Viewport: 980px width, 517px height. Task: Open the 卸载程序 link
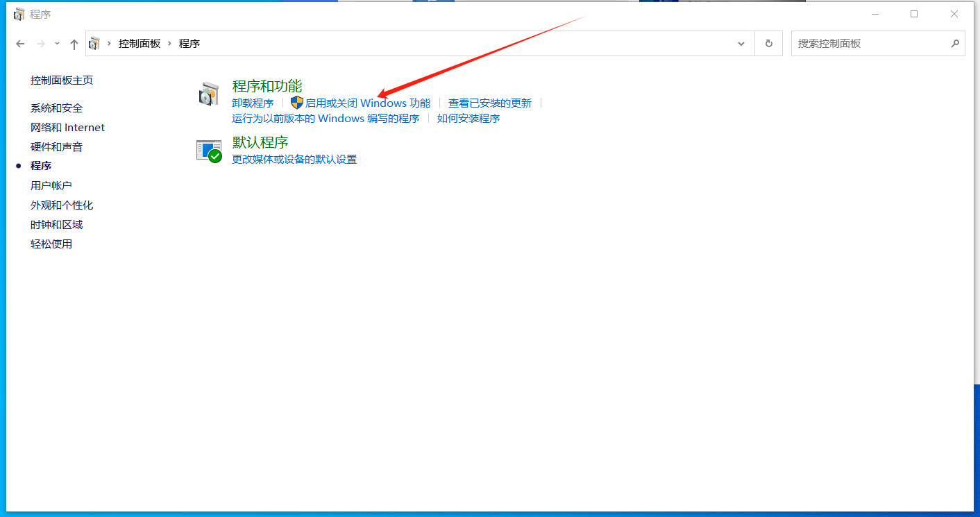click(x=253, y=103)
